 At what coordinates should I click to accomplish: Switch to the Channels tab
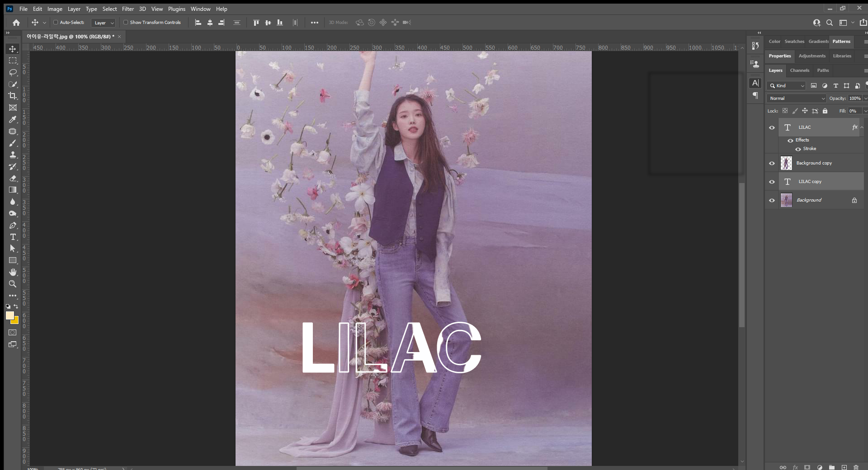click(x=799, y=70)
